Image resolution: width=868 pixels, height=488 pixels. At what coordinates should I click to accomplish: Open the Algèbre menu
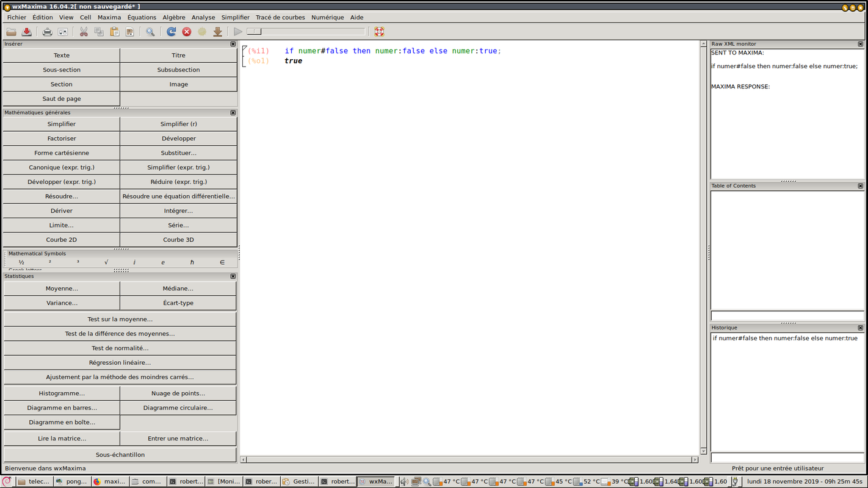click(174, 18)
